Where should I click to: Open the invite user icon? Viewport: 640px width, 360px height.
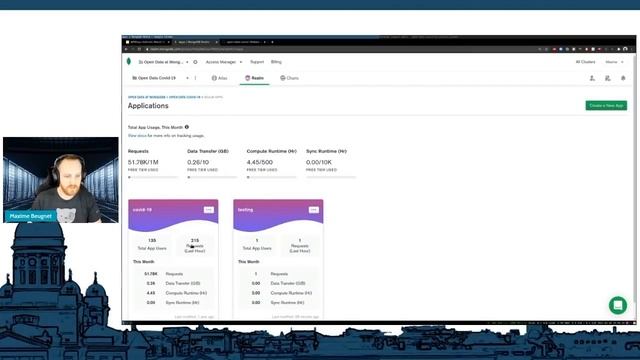(x=592, y=78)
